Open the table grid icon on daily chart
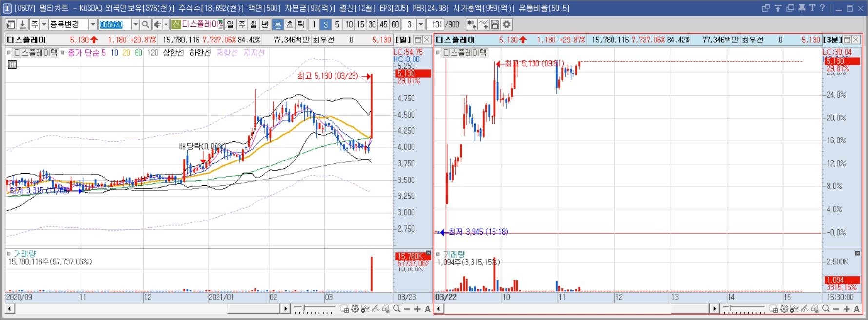Image resolution: width=868 pixels, height=320 pixels. [x=12, y=64]
